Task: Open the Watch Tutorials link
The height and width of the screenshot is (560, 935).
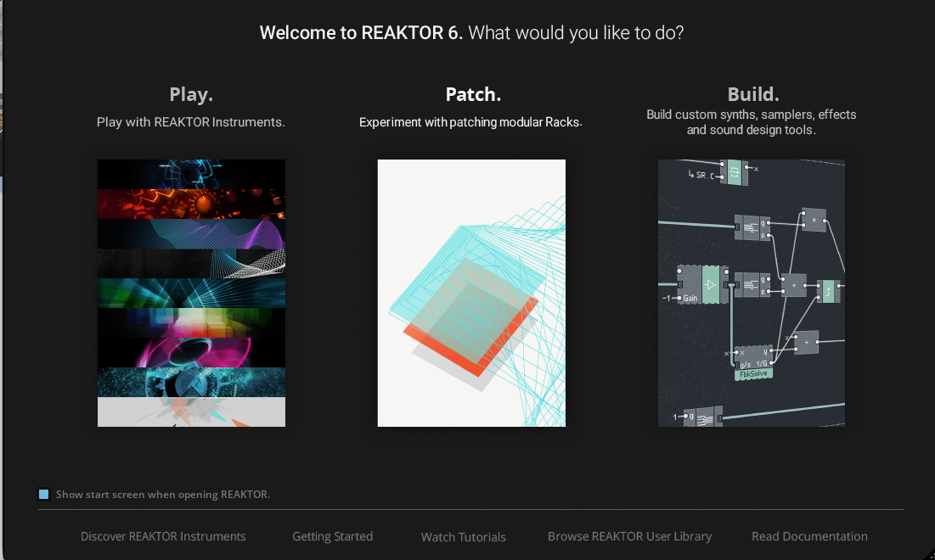Action: tap(464, 537)
